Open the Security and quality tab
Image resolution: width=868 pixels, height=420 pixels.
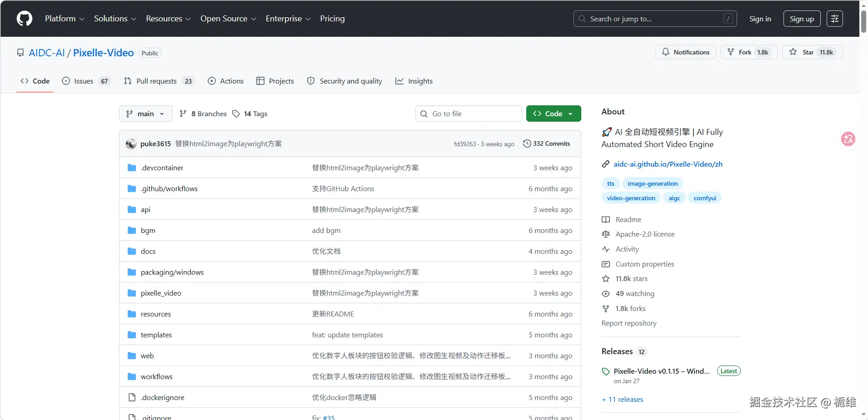pos(344,81)
